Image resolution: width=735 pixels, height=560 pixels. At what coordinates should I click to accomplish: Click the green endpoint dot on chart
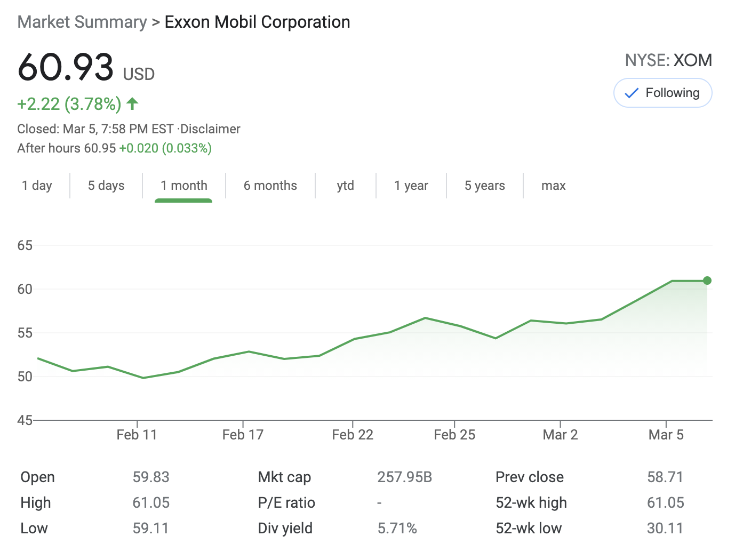(x=707, y=281)
